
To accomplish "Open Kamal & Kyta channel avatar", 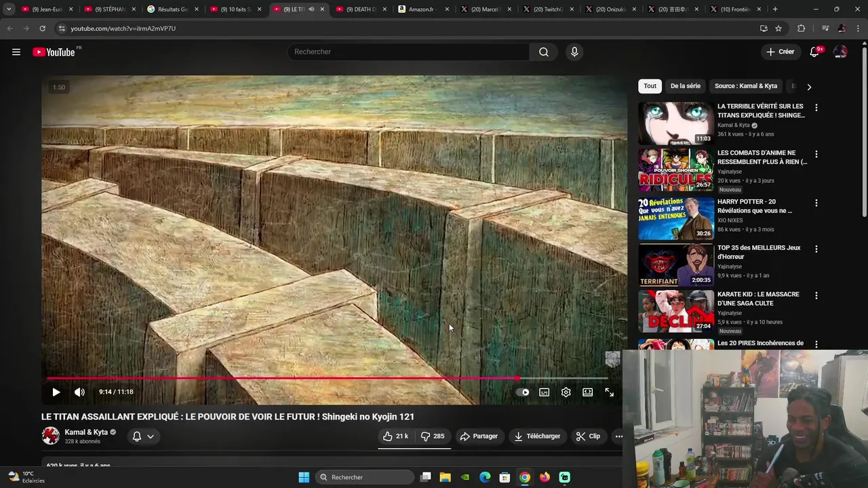I will click(51, 436).
